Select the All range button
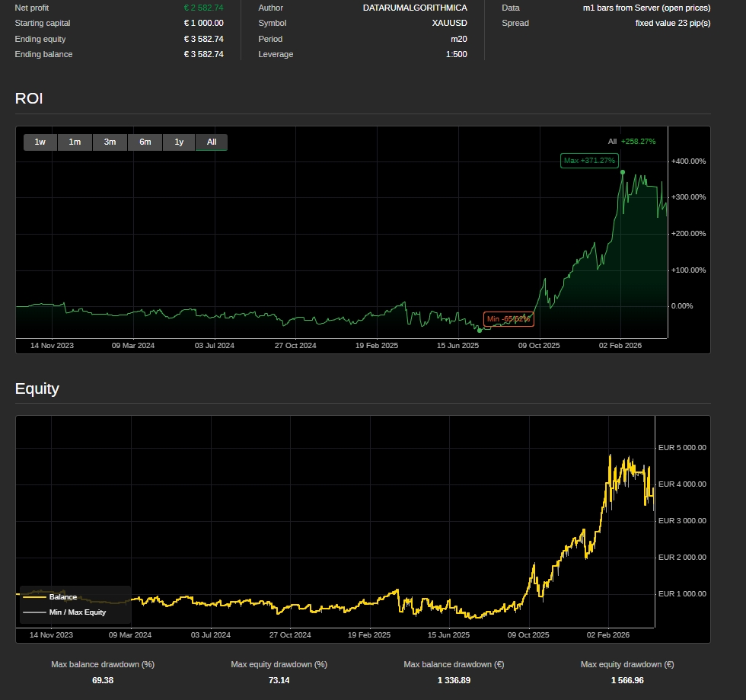 pyautogui.click(x=212, y=142)
